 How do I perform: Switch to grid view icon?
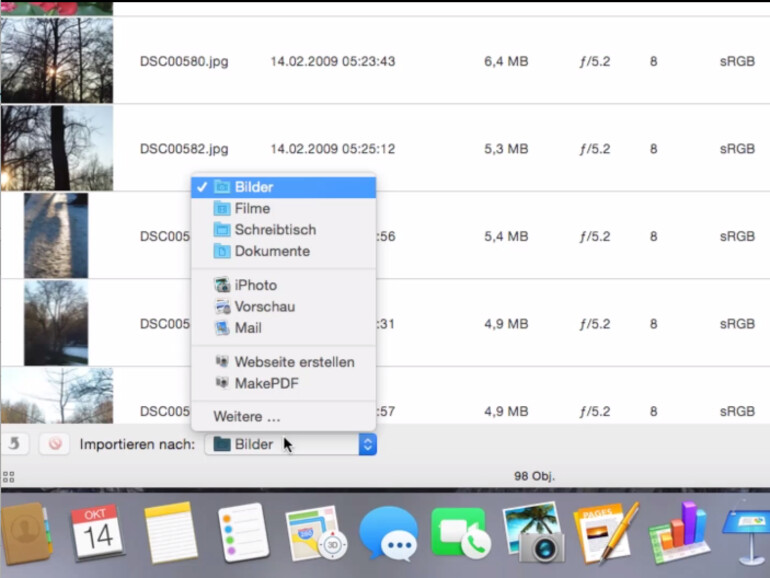tap(8, 476)
